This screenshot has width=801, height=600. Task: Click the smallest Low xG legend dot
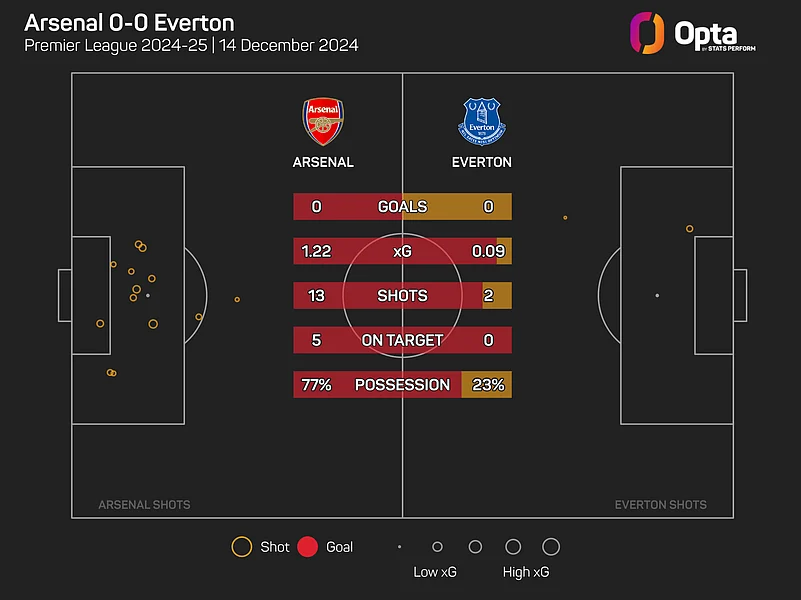tap(399, 547)
